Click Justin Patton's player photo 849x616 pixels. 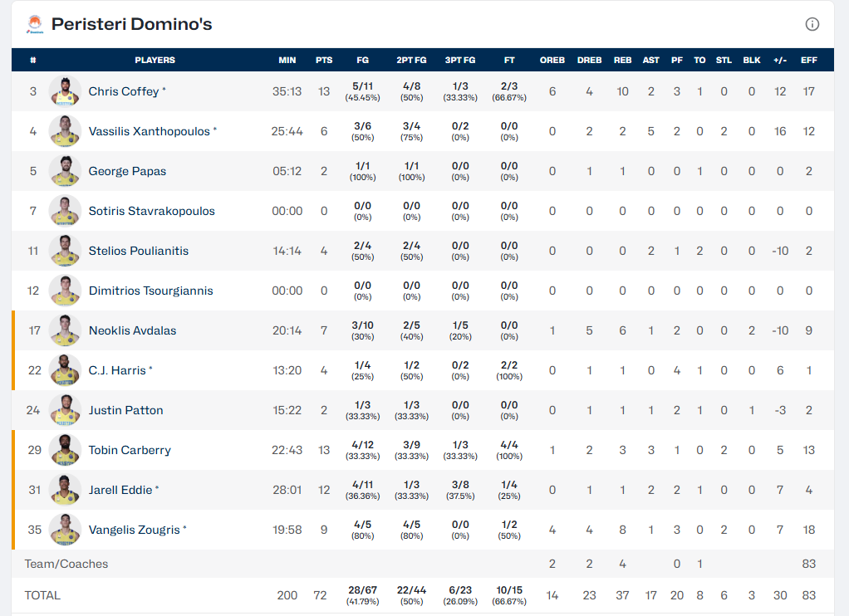(x=65, y=410)
